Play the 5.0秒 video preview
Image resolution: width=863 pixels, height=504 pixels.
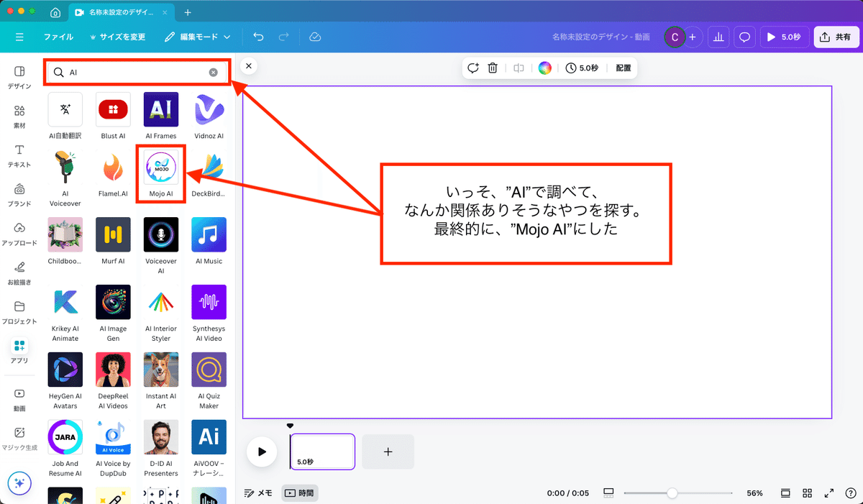(x=785, y=37)
